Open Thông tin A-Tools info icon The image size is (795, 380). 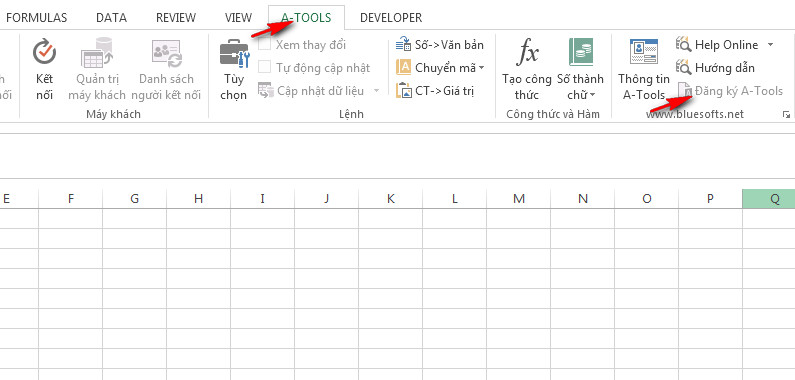[643, 51]
